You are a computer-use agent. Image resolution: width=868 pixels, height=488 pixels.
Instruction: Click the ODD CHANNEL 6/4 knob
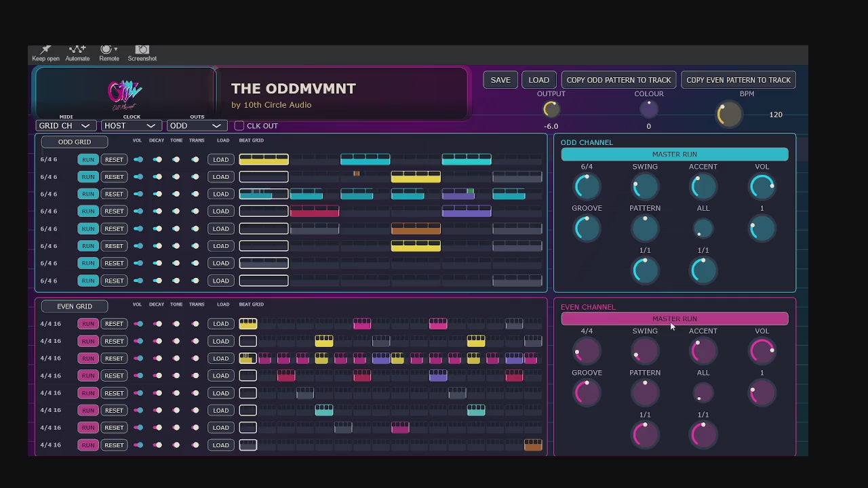click(587, 186)
